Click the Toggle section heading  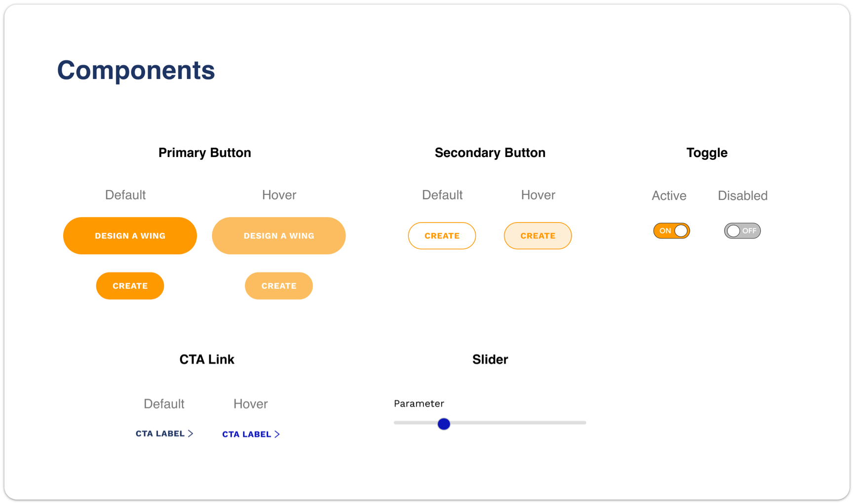(706, 153)
